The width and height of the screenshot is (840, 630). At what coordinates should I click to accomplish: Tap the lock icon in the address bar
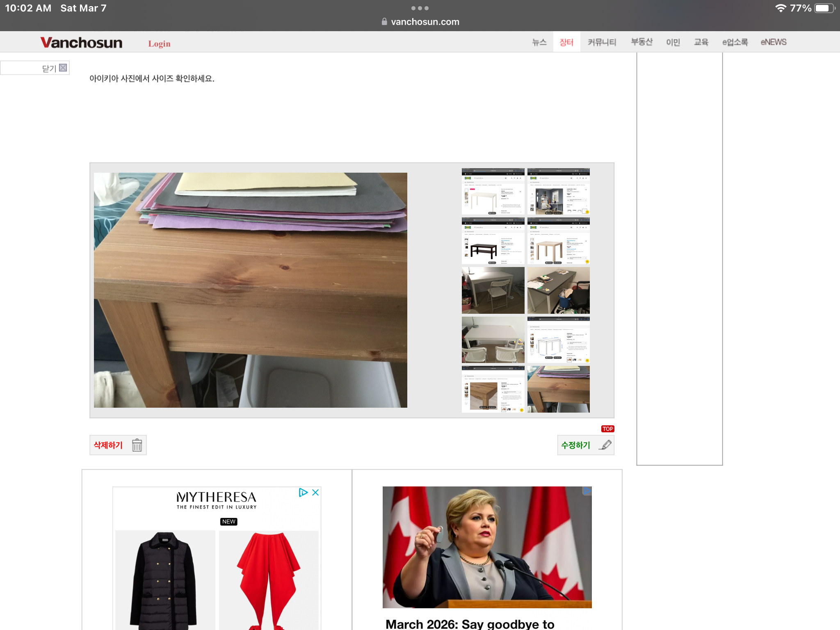[384, 22]
